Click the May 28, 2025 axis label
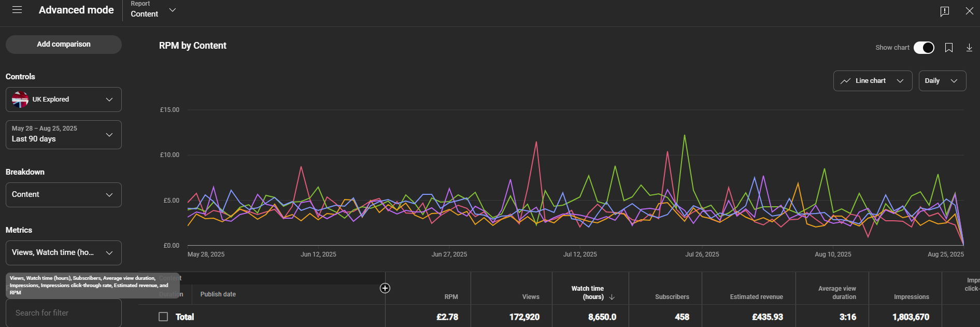 click(206, 254)
